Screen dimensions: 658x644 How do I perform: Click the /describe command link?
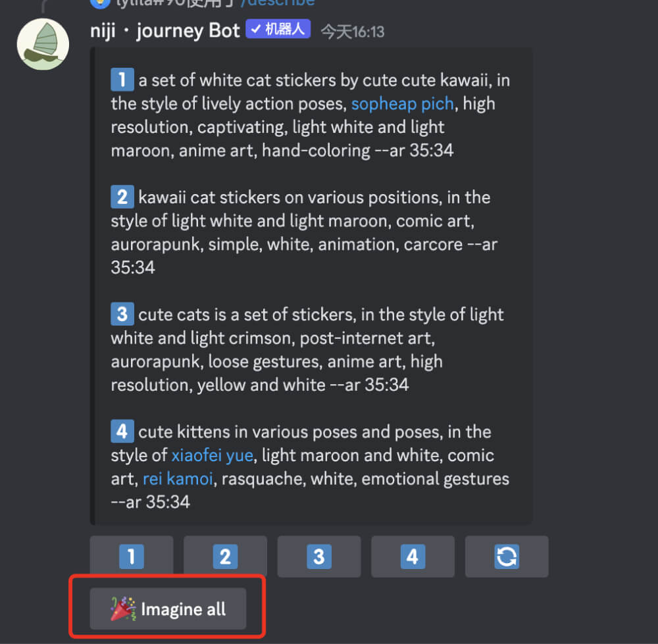[x=278, y=3]
